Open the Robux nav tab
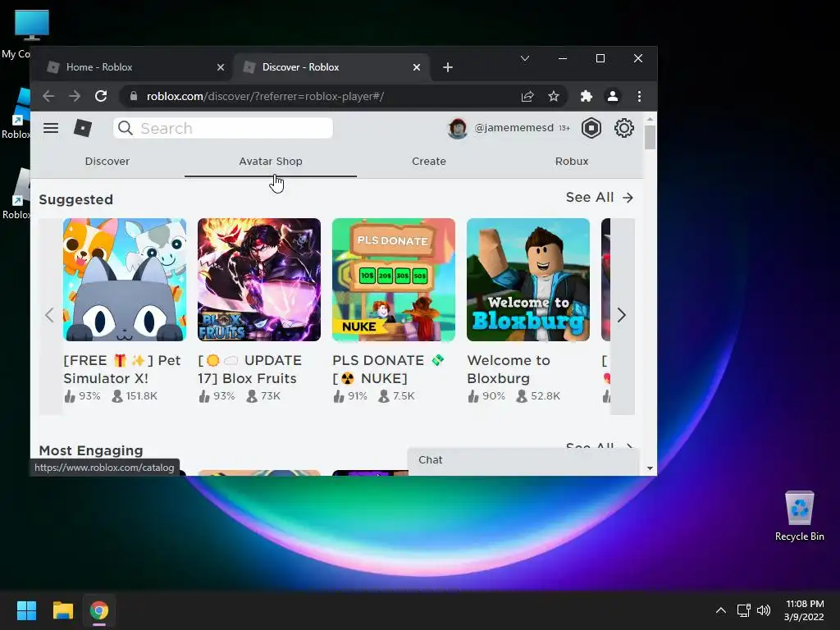This screenshot has height=630, width=840. pos(572,162)
